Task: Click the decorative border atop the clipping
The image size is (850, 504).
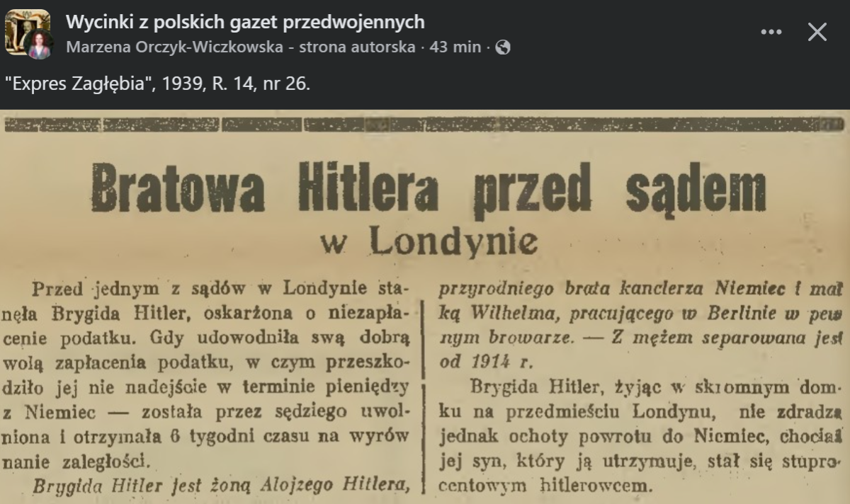Action: point(425,125)
